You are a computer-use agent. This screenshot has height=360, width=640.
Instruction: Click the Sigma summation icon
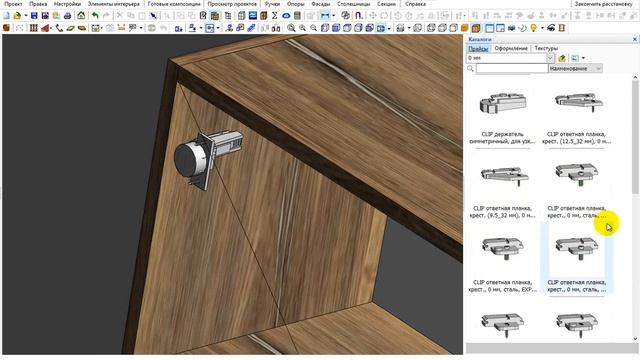pos(275,16)
